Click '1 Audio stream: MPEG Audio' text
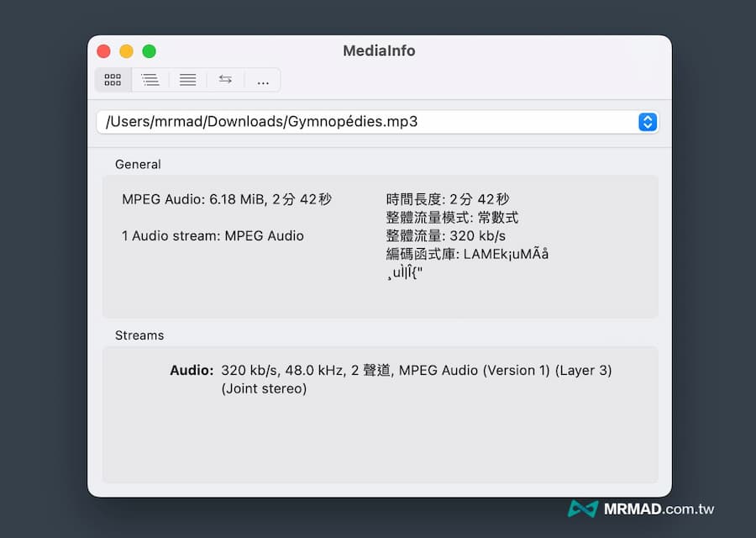 [x=213, y=236]
